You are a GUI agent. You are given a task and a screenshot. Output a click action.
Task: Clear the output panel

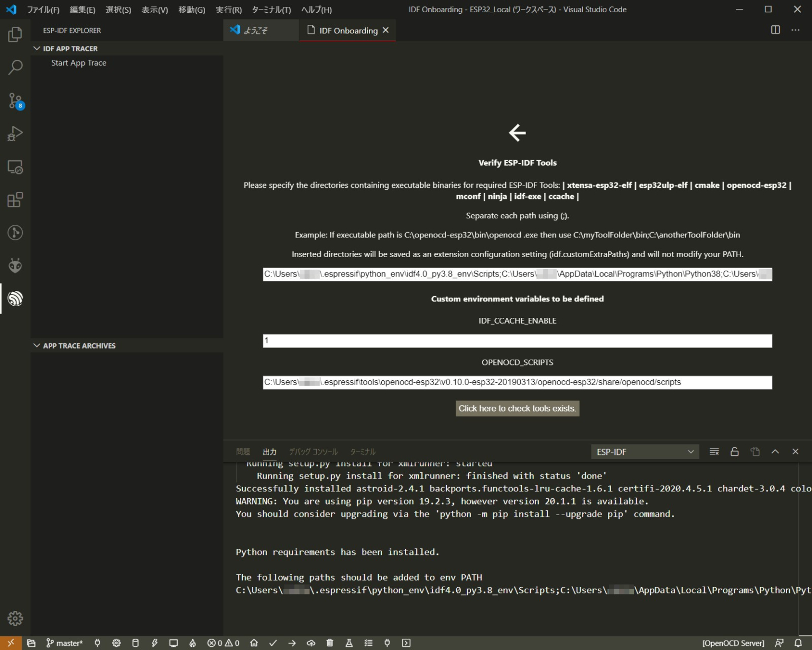click(714, 452)
